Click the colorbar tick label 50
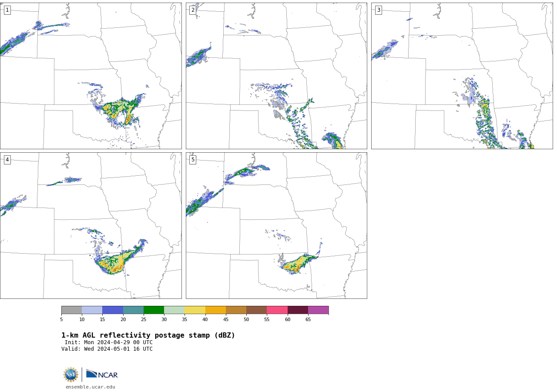 click(246, 319)
